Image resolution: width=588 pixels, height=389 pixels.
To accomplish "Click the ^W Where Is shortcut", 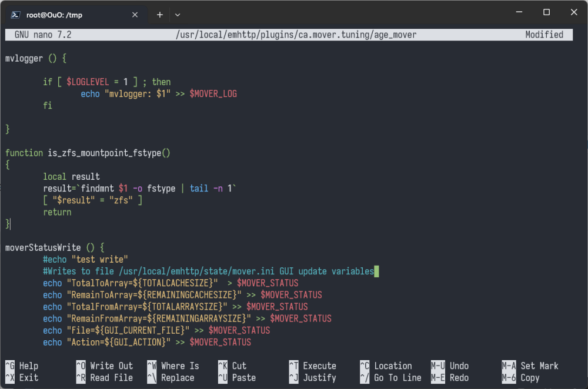I will (x=173, y=365).
